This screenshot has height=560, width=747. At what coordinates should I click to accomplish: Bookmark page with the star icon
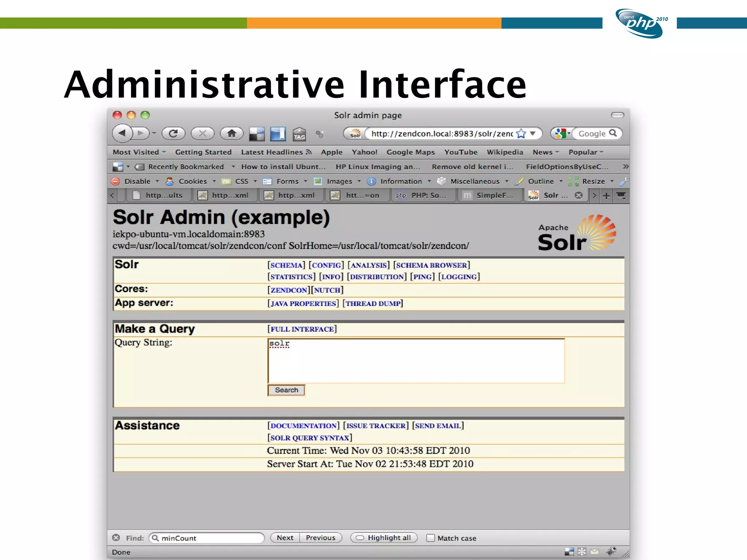coord(521,134)
